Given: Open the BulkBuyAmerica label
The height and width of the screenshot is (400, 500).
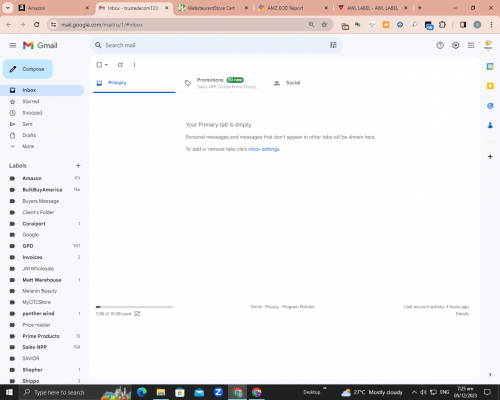Looking at the screenshot, I should [42, 190].
